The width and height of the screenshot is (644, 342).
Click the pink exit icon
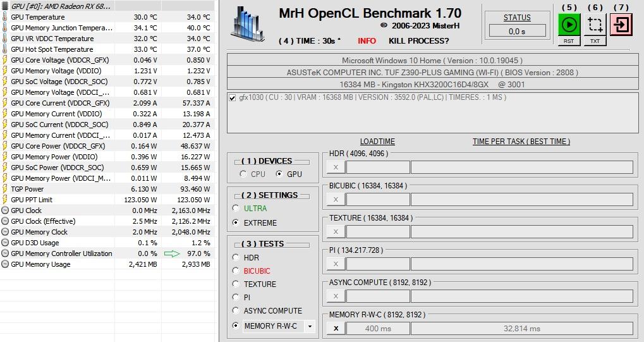(621, 25)
